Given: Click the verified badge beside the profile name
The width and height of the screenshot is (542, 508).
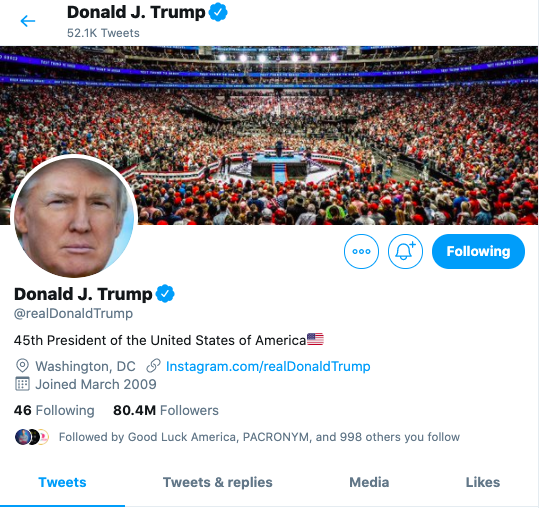Looking at the screenshot, I should [165, 294].
